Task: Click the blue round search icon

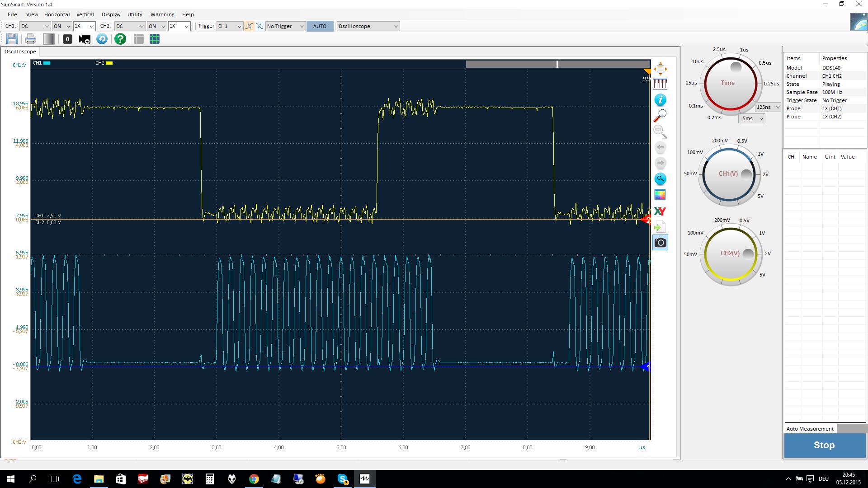Action: [660, 179]
